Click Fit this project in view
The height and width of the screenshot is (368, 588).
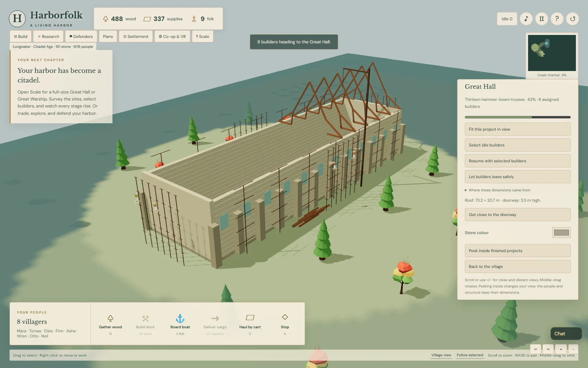pos(517,129)
